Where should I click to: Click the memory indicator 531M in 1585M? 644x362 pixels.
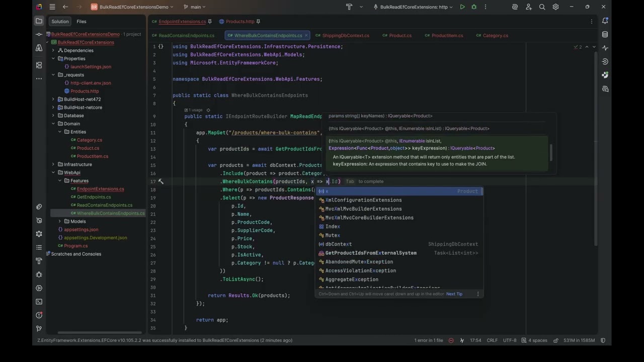pyautogui.click(x=579, y=340)
